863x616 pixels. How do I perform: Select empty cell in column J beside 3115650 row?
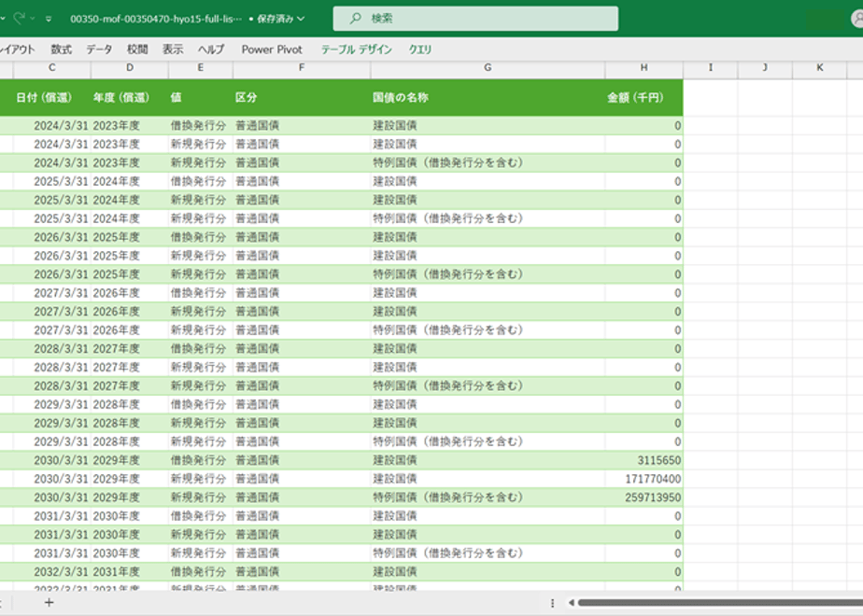click(x=765, y=460)
